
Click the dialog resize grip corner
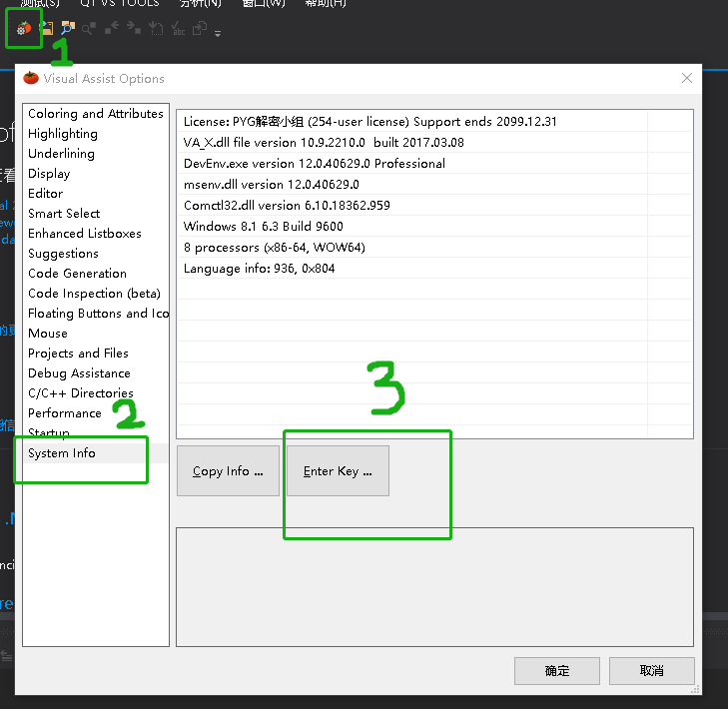point(695,690)
